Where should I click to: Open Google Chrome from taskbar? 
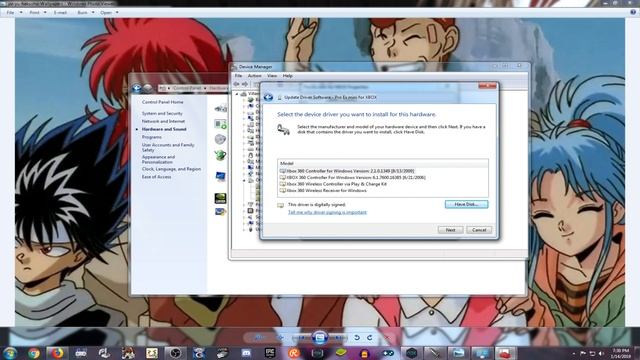pos(34,353)
